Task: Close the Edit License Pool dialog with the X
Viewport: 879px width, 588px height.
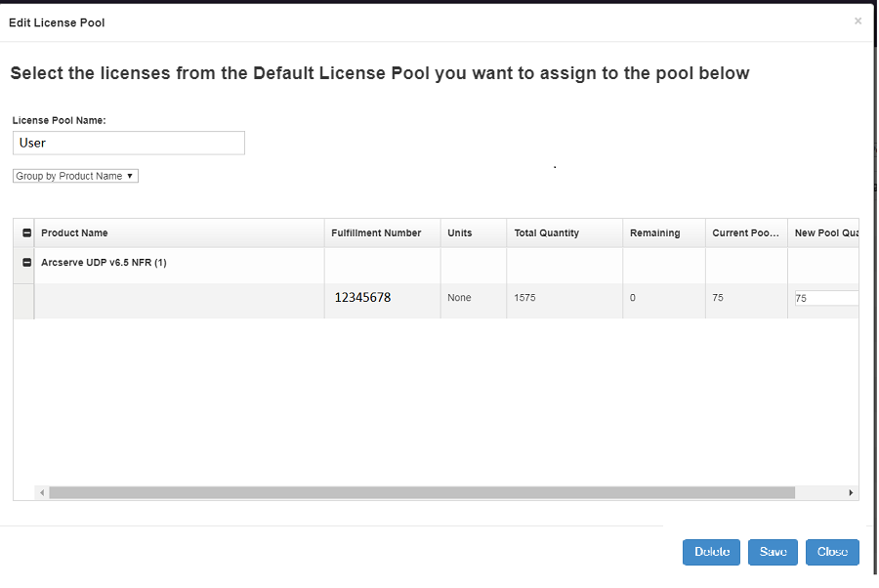Action: tap(858, 21)
